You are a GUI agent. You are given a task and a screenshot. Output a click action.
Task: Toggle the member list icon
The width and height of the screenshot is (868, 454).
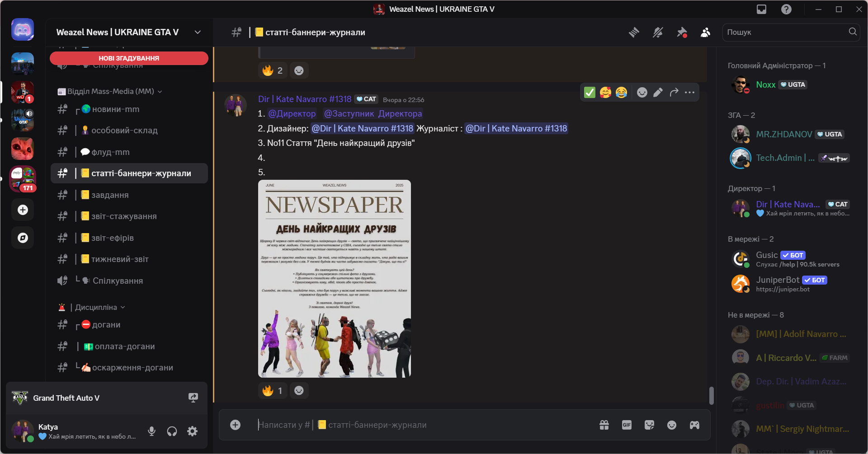(705, 32)
